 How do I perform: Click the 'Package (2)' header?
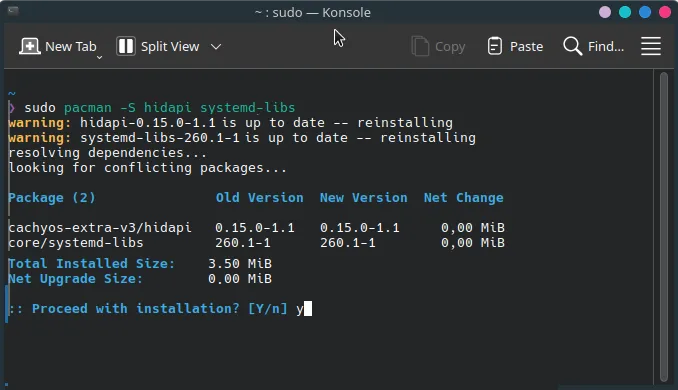pos(52,198)
